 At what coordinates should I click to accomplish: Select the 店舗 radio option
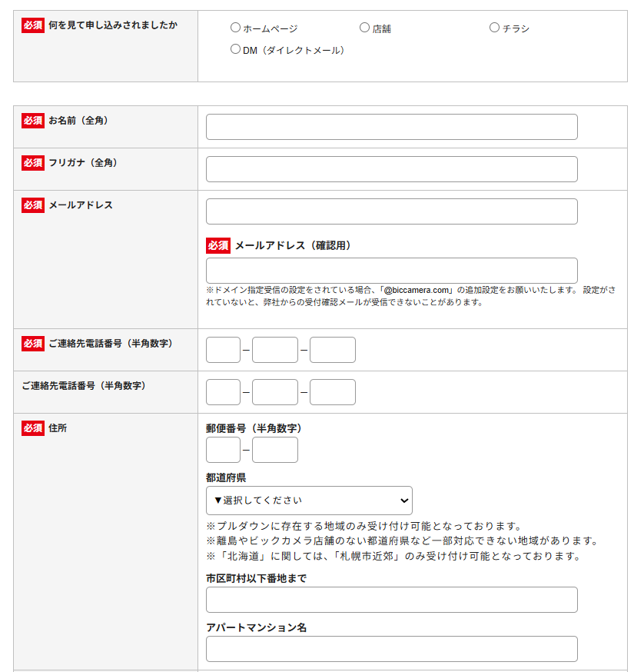(x=364, y=28)
